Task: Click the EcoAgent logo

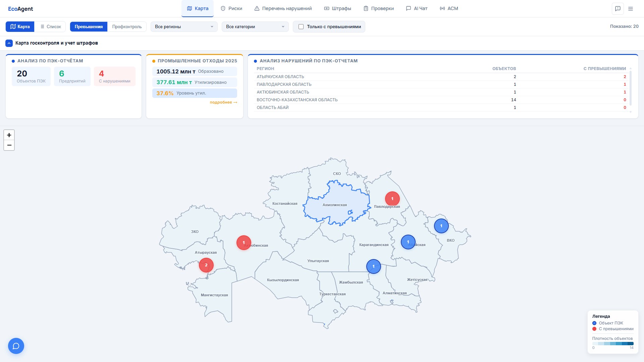Action: (20, 9)
